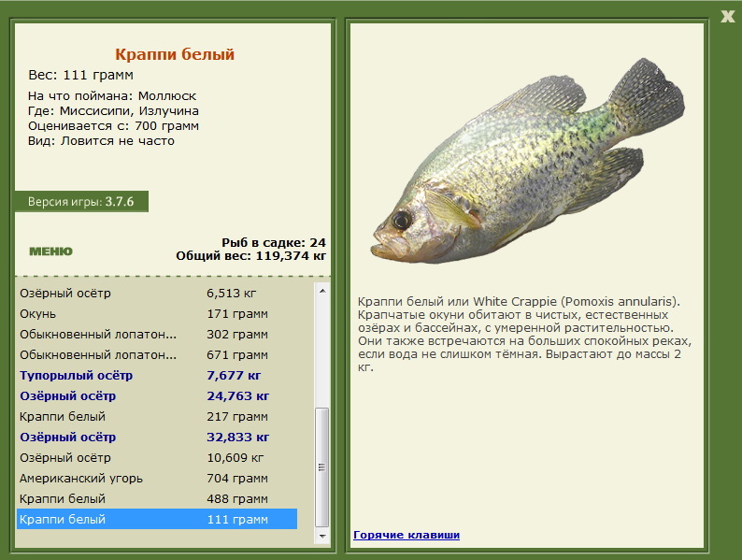Select Краппи белый 488 грамм row
The height and width of the screenshot is (560, 742).
[157, 499]
